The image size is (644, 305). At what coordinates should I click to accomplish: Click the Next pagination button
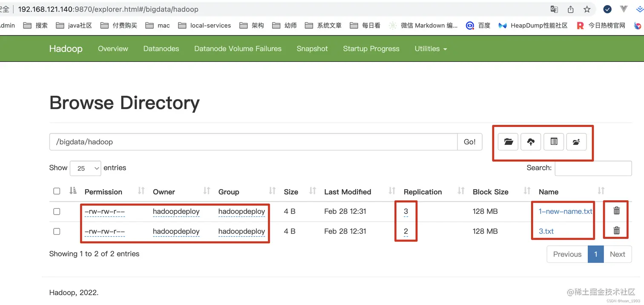pyautogui.click(x=617, y=254)
